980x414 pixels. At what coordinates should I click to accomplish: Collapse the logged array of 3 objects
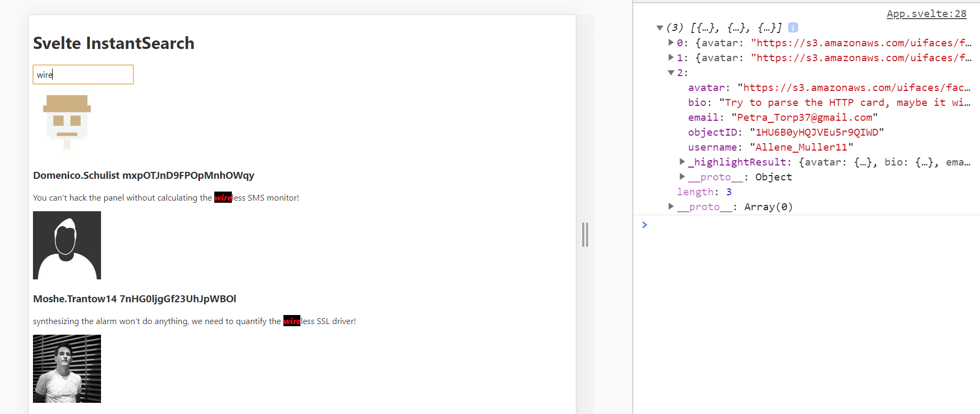pyautogui.click(x=659, y=28)
